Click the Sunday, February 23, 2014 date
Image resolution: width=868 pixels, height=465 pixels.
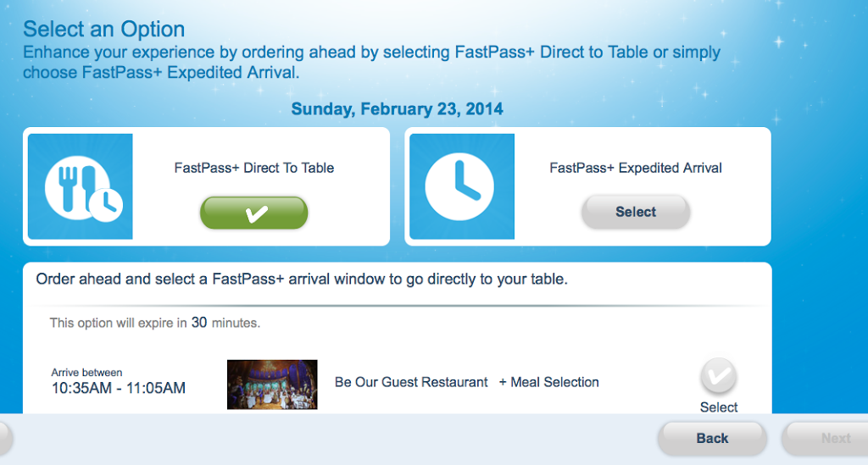click(x=397, y=109)
